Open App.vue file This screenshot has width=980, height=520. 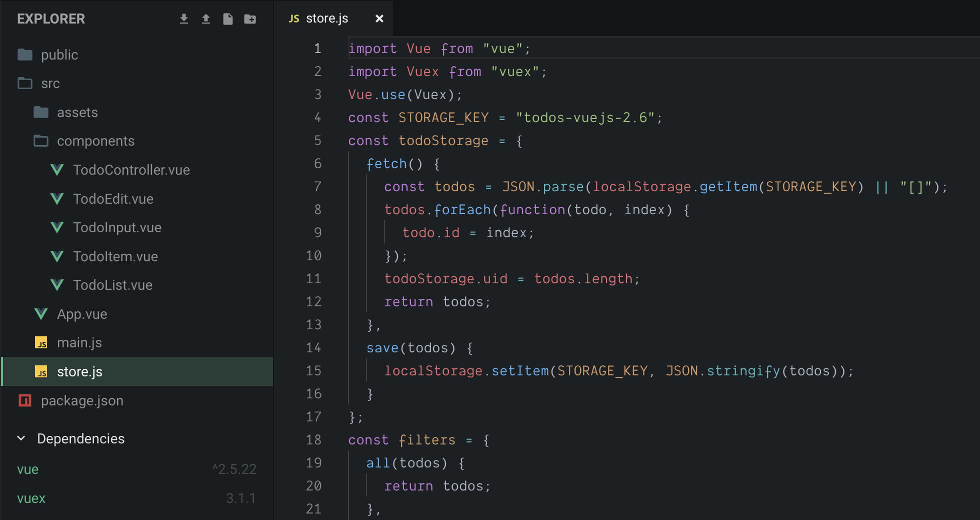tap(82, 314)
